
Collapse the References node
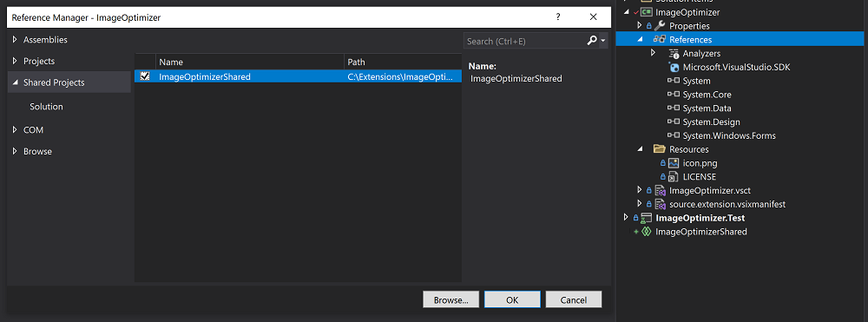(x=640, y=39)
